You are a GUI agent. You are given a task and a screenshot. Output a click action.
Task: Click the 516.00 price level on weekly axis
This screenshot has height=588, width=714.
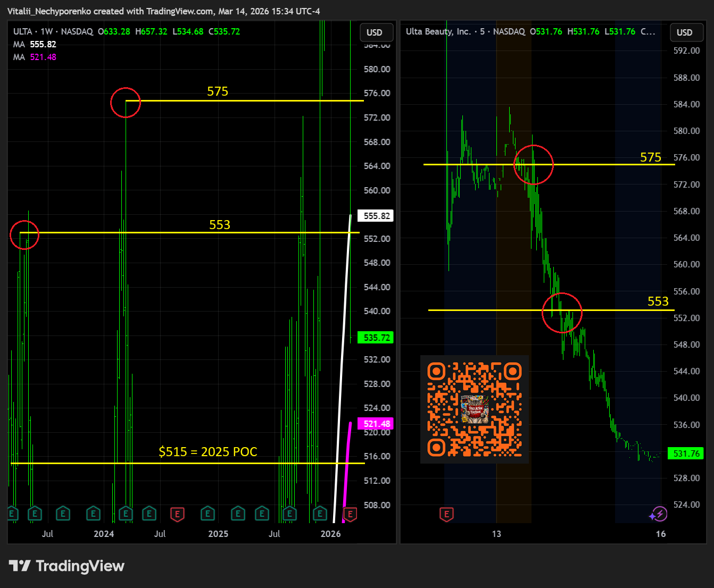(x=377, y=456)
